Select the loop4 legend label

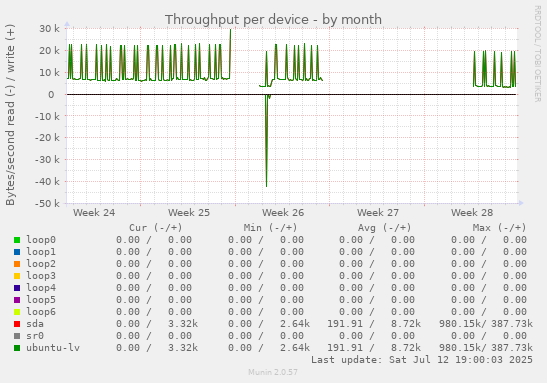click(41, 288)
